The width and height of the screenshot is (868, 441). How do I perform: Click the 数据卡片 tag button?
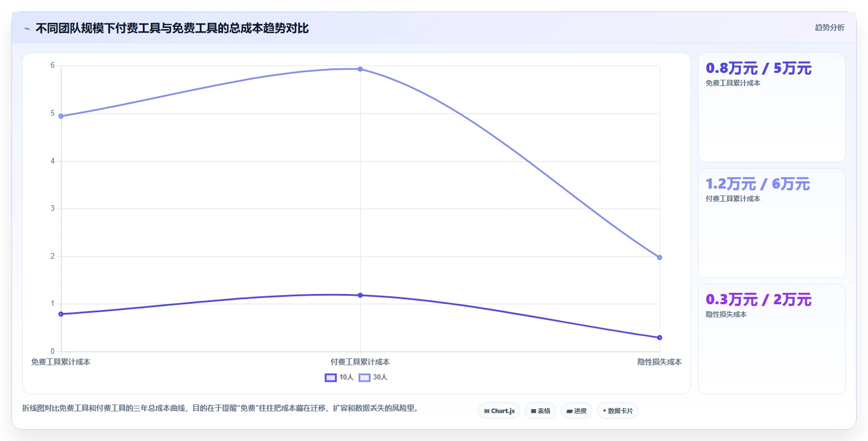[x=618, y=411]
